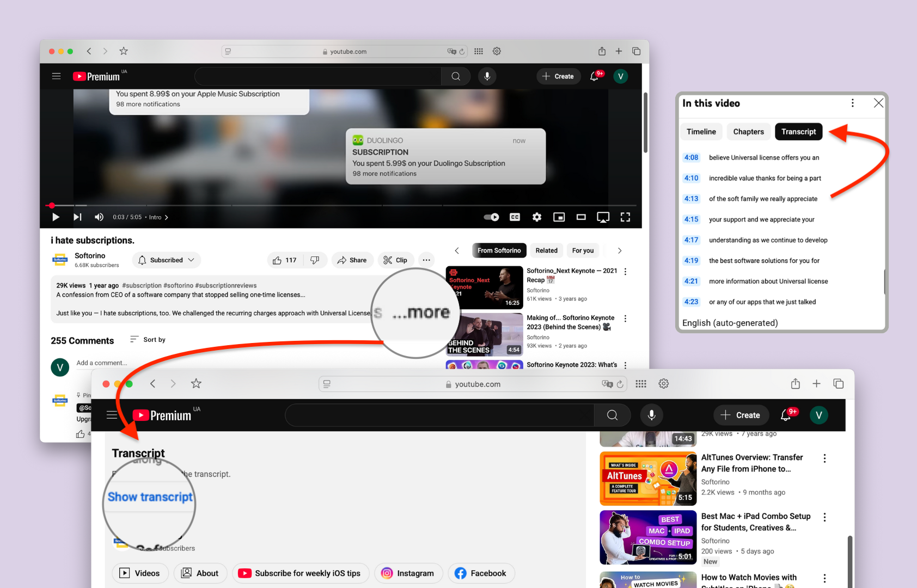Select For you chip
Screen dimensions: 917x588
pos(583,250)
